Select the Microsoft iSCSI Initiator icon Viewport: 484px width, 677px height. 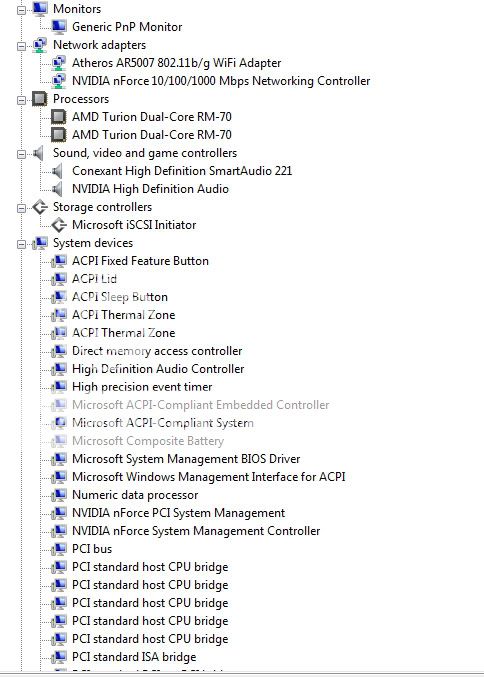click(59, 225)
